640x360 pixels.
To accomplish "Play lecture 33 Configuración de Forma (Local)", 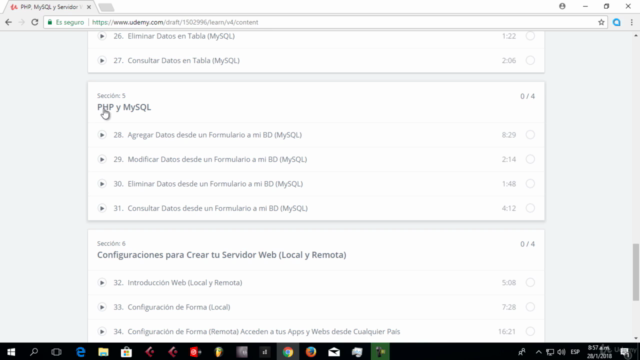I will 102,307.
